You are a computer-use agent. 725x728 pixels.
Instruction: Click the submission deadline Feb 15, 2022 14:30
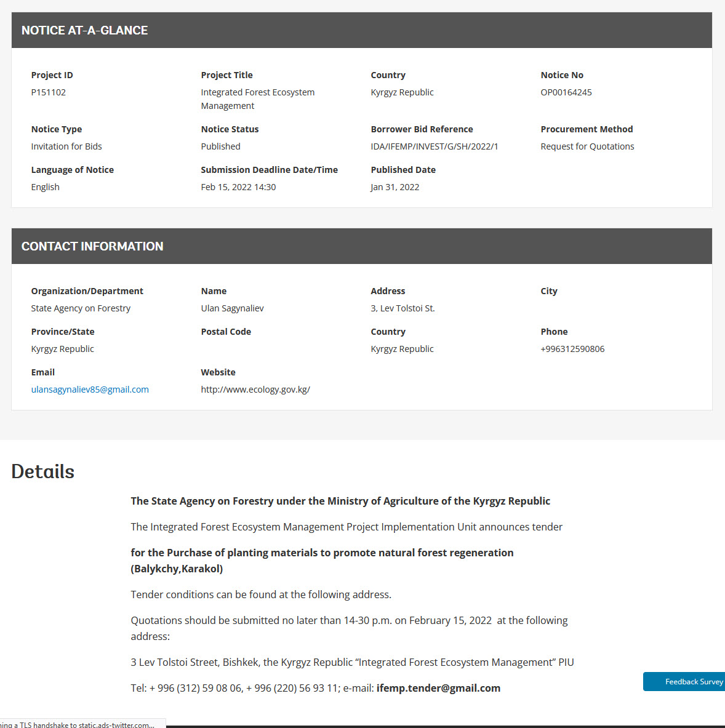pyautogui.click(x=238, y=187)
